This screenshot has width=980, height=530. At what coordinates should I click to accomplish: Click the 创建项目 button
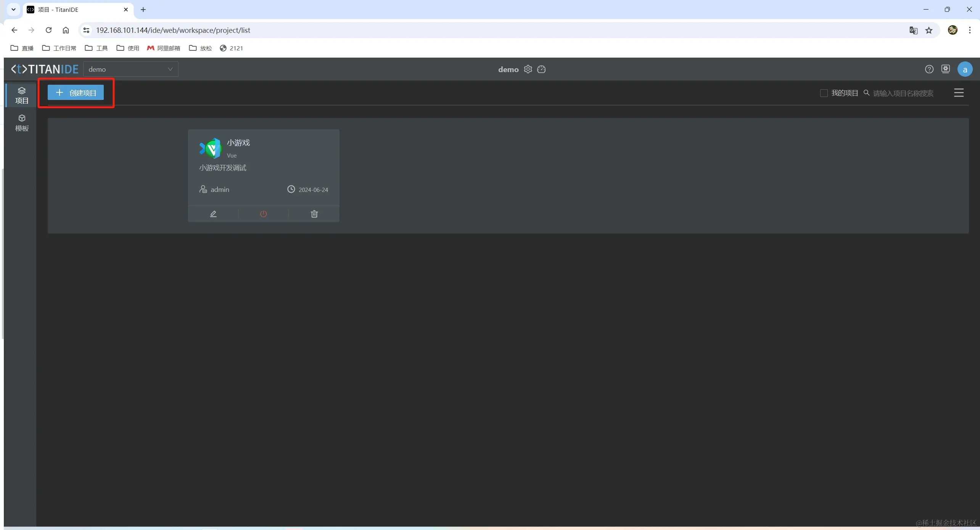pos(76,93)
